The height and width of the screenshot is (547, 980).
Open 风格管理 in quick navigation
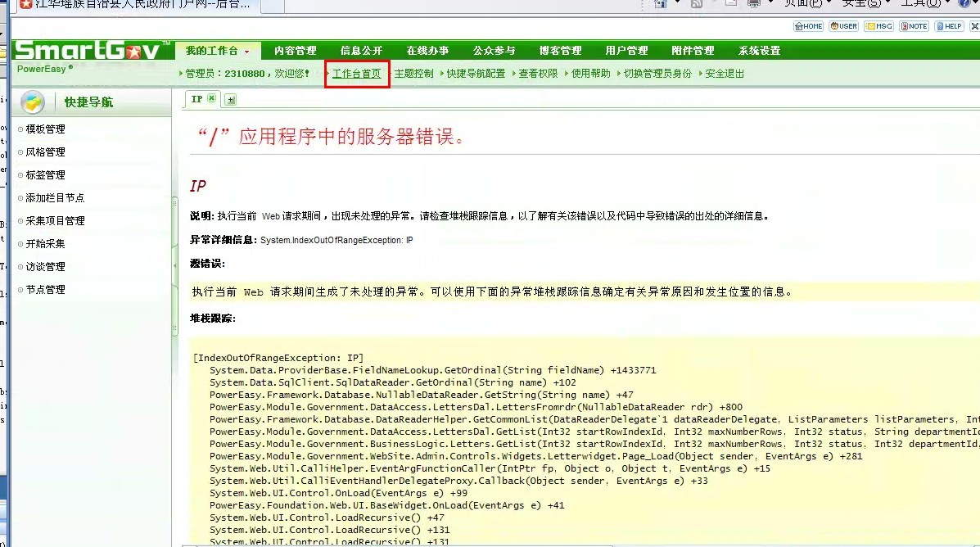click(45, 152)
